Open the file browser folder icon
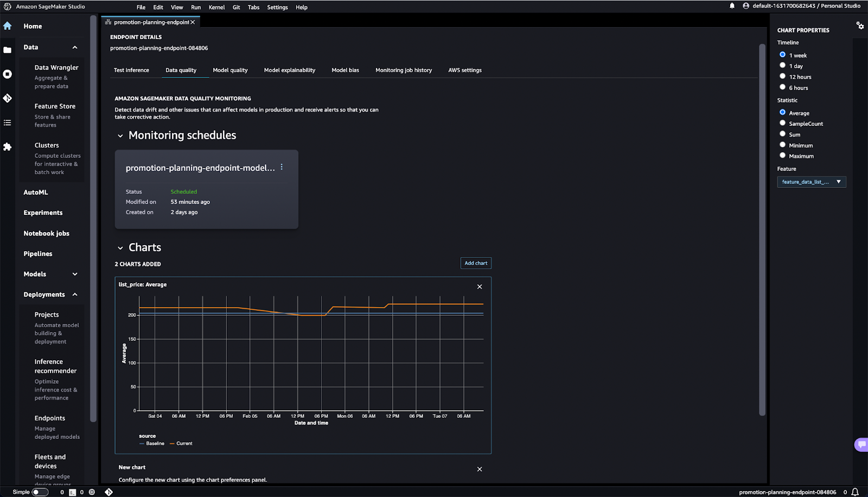Image resolution: width=868 pixels, height=497 pixels. [x=8, y=50]
